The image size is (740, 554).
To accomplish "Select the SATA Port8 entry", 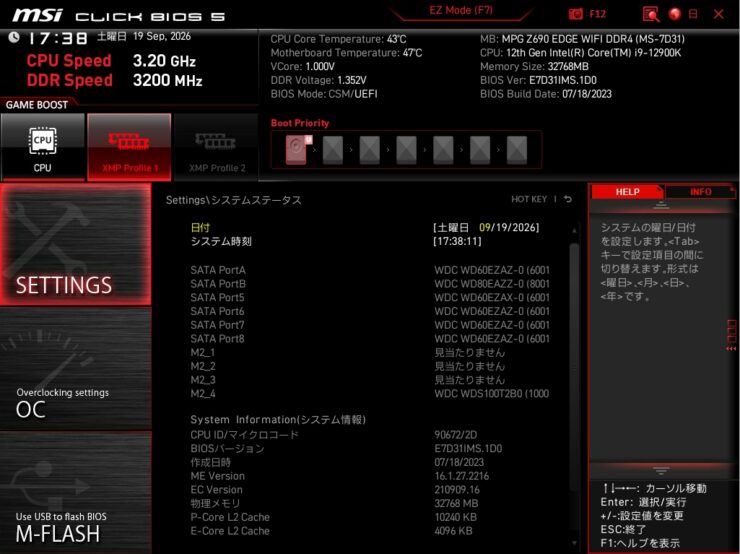I will pyautogui.click(x=370, y=338).
